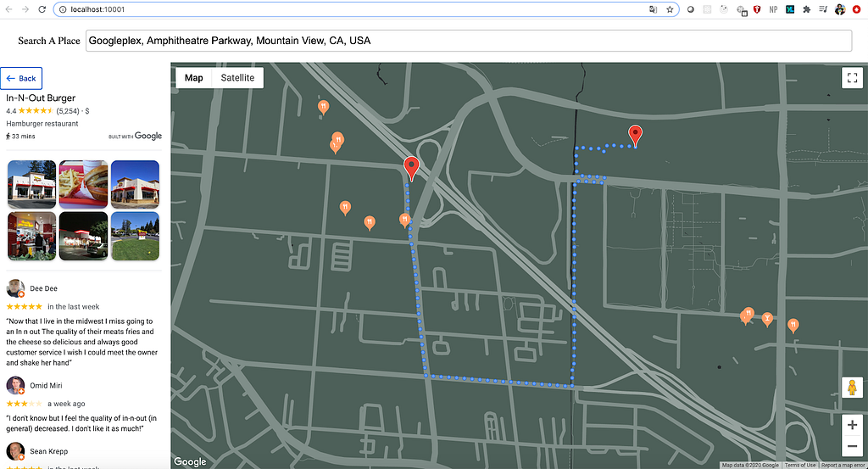
Task: Click the Built with Google logo
Action: (x=135, y=137)
